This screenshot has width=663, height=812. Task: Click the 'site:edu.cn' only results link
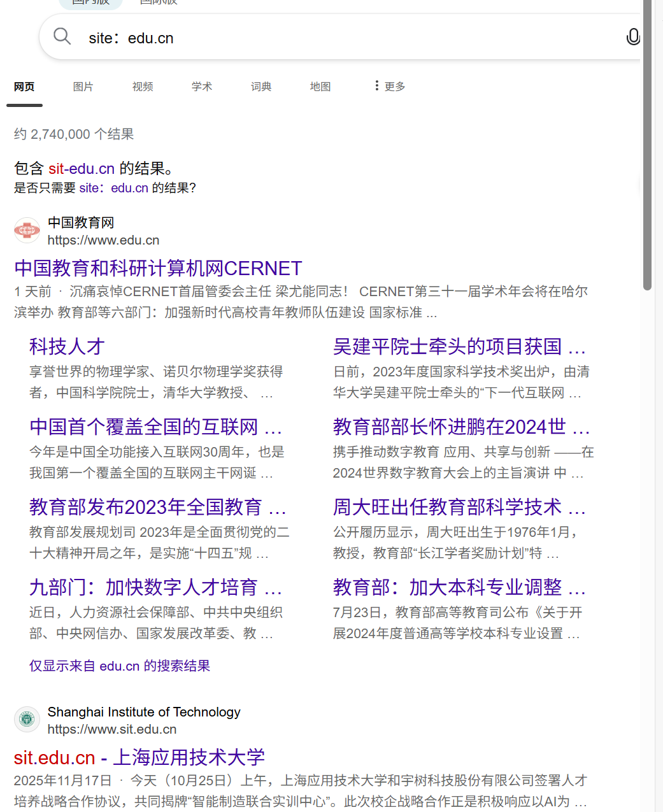point(113,188)
